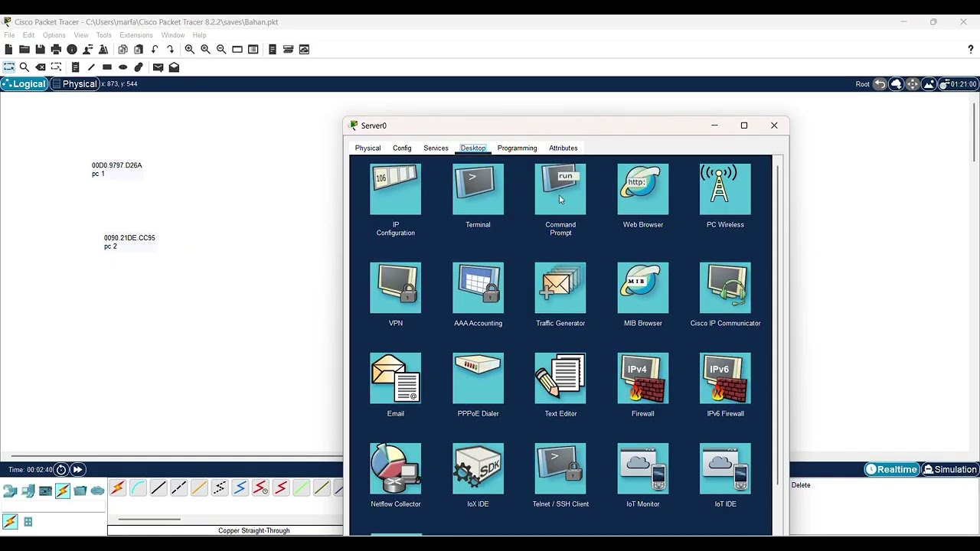This screenshot has width=980, height=551.
Task: Open the VPN app
Action: (x=395, y=288)
